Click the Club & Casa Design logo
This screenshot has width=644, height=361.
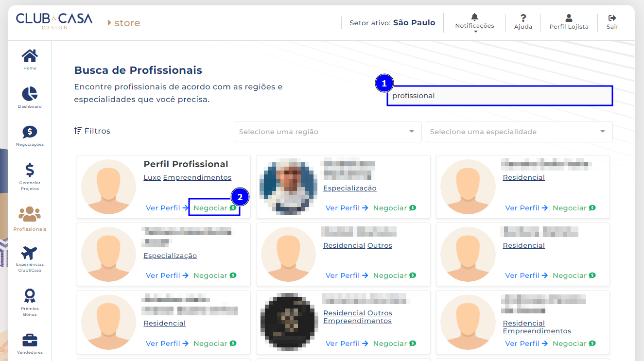(x=53, y=21)
